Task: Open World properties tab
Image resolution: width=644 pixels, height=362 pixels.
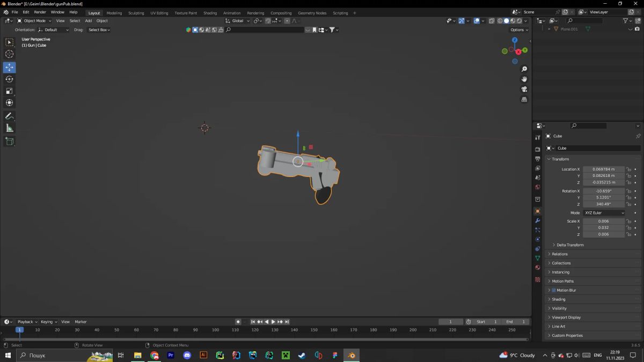Action: pos(537,187)
